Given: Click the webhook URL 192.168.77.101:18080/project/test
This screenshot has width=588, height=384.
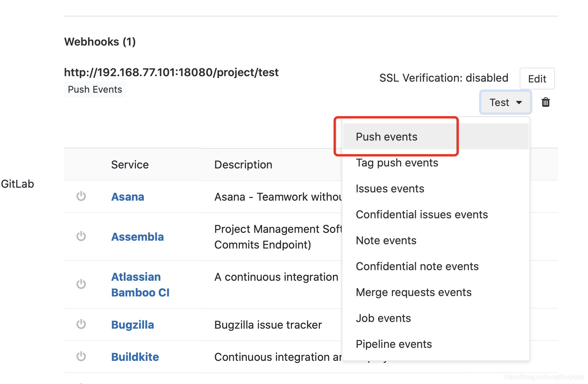Looking at the screenshot, I should click(171, 72).
